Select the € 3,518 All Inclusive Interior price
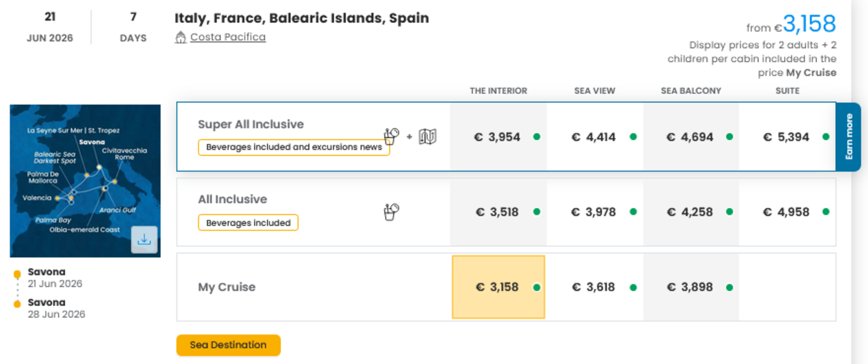Image resolution: width=868 pixels, height=364 pixels. tap(498, 212)
